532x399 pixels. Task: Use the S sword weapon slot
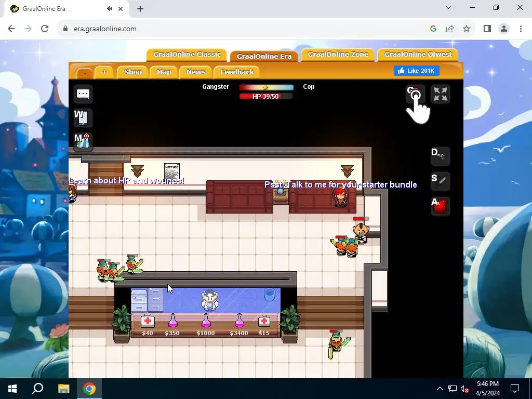click(440, 181)
